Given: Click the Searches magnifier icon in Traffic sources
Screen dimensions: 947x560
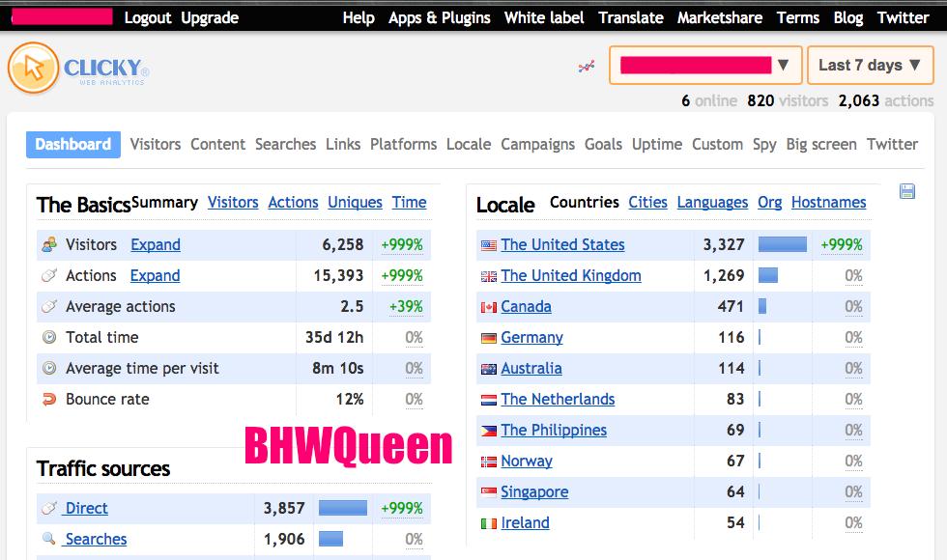Looking at the screenshot, I should click(49, 539).
